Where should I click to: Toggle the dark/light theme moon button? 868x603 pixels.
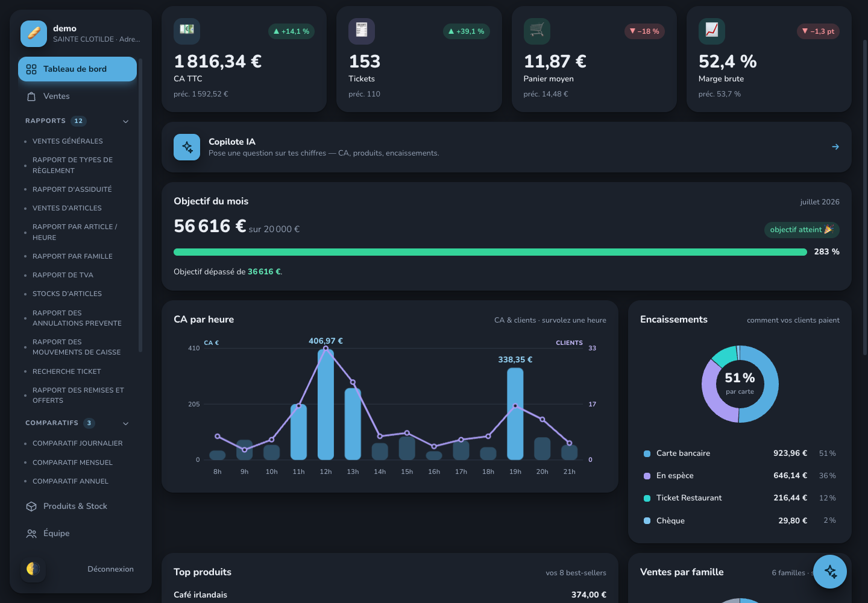33,569
